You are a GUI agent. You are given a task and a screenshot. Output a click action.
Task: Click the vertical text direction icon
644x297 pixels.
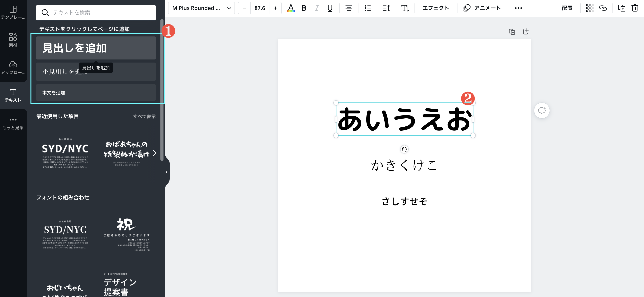click(x=405, y=8)
